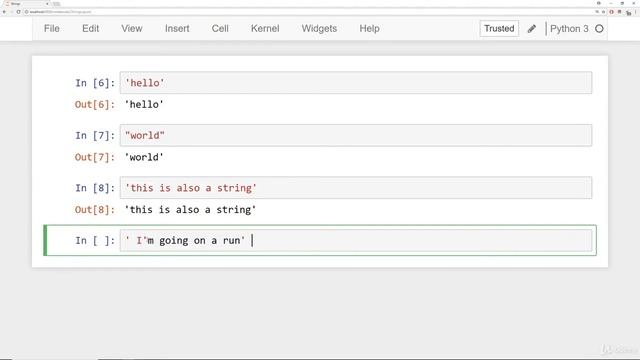Click the Out[7] prompt label

pyautogui.click(x=95, y=157)
